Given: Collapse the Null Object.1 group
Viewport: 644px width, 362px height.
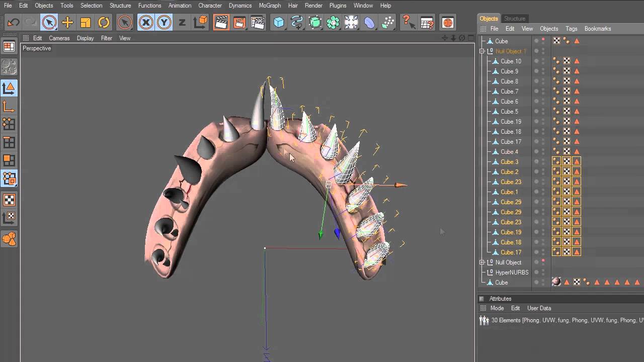Looking at the screenshot, I should click(x=482, y=51).
